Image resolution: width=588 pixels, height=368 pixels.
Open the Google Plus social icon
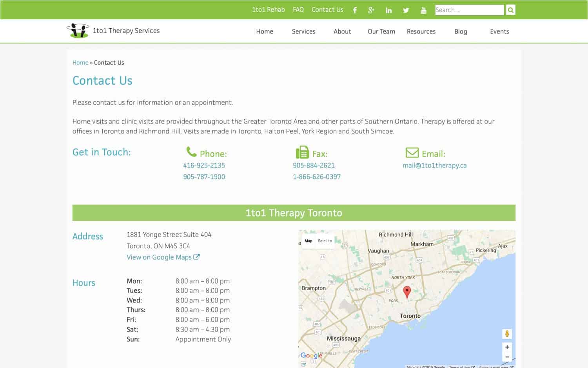371,10
